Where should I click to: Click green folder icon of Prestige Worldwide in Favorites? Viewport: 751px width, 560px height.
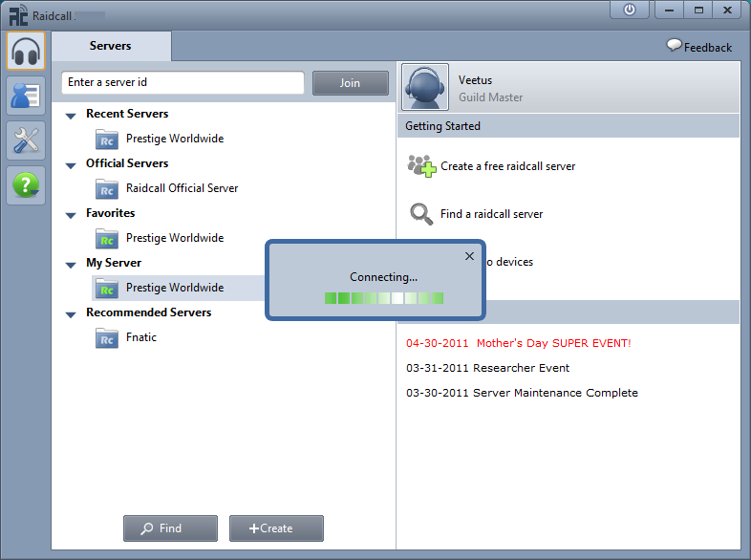point(107,239)
